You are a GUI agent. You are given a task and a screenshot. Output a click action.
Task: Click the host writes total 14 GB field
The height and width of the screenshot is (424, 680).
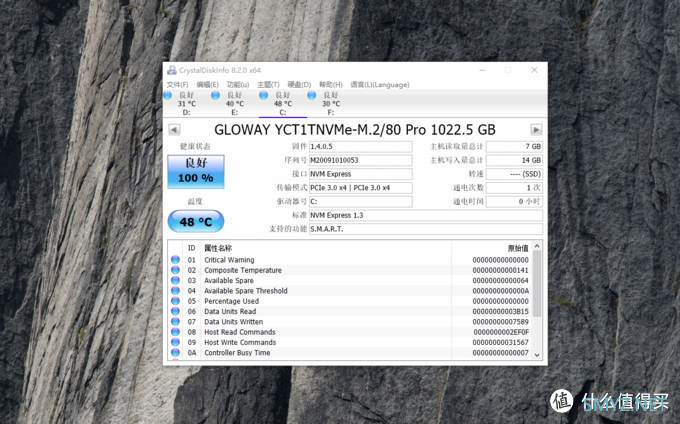[514, 160]
